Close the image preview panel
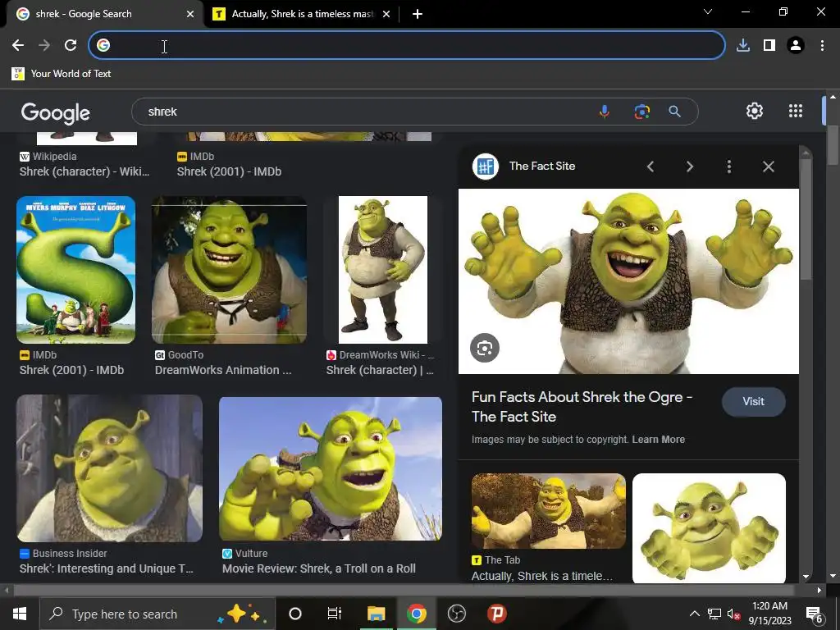840x630 pixels. [x=768, y=167]
